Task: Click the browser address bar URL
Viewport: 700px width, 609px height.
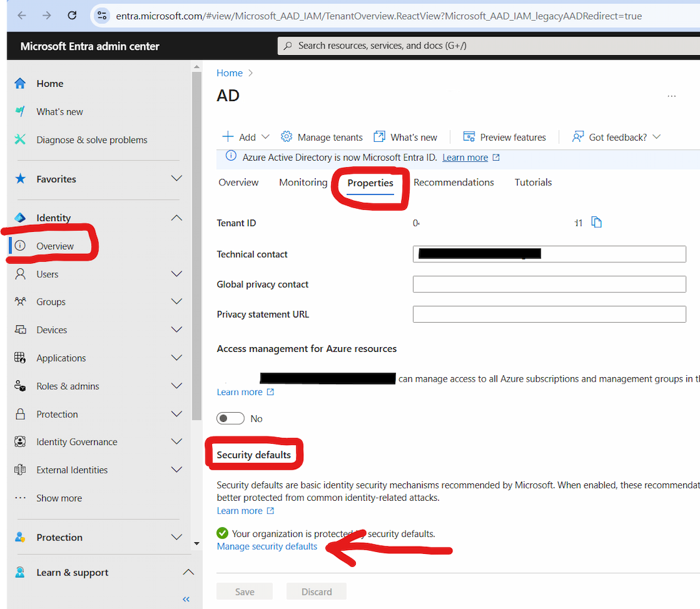Action: [379, 16]
